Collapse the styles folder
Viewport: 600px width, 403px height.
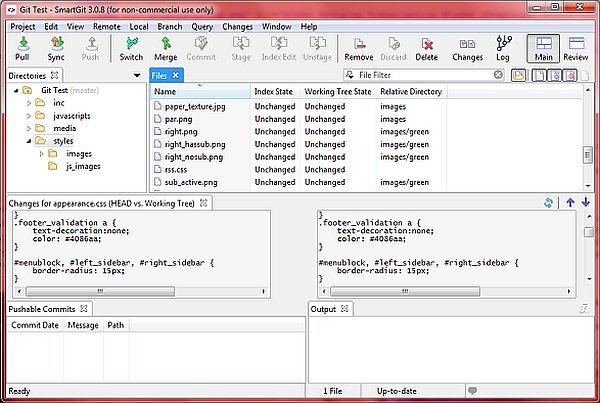[29, 141]
